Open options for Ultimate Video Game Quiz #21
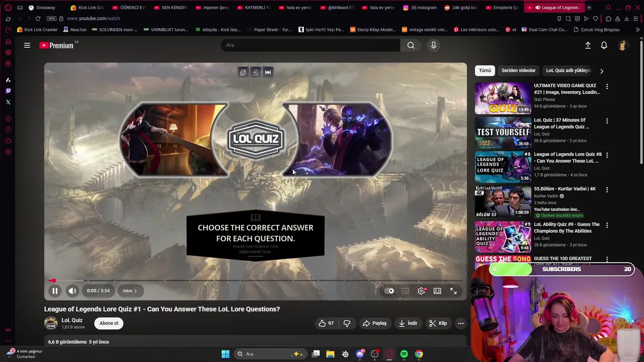This screenshot has width=644, height=362. (607, 86)
